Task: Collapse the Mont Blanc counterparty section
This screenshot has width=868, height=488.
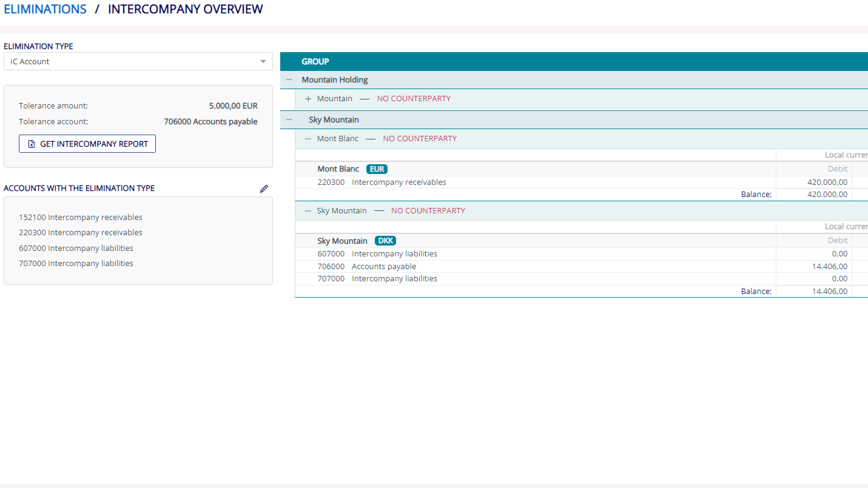Action: coord(308,139)
